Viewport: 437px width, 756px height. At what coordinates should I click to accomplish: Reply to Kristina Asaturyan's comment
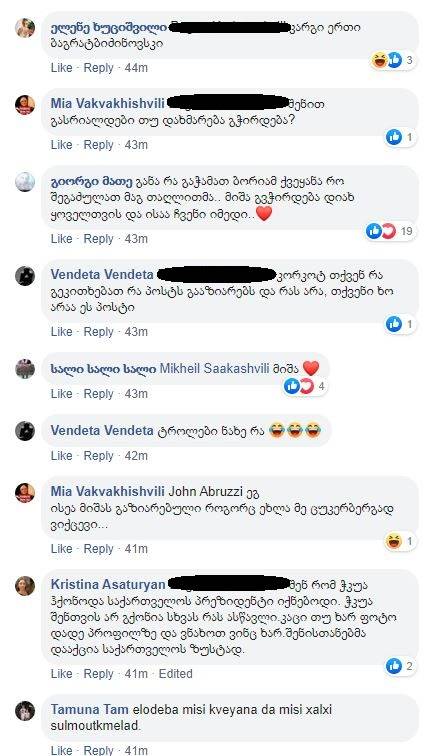coord(98,674)
